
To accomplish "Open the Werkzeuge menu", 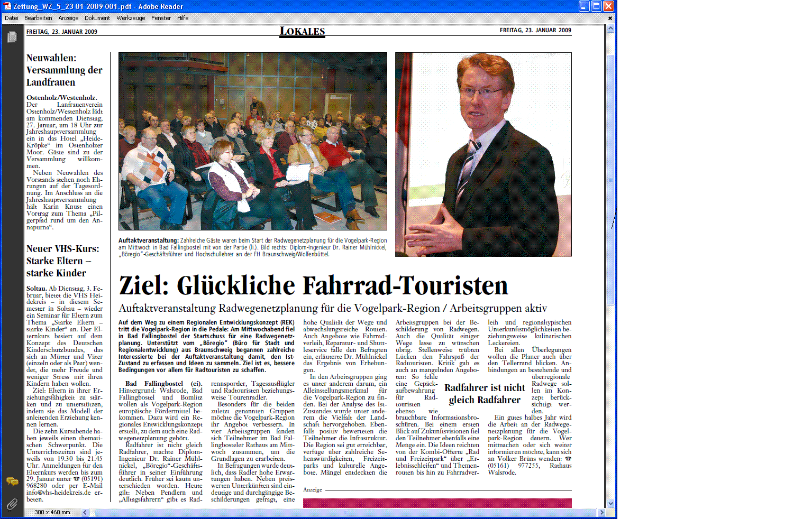I will 131,18.
